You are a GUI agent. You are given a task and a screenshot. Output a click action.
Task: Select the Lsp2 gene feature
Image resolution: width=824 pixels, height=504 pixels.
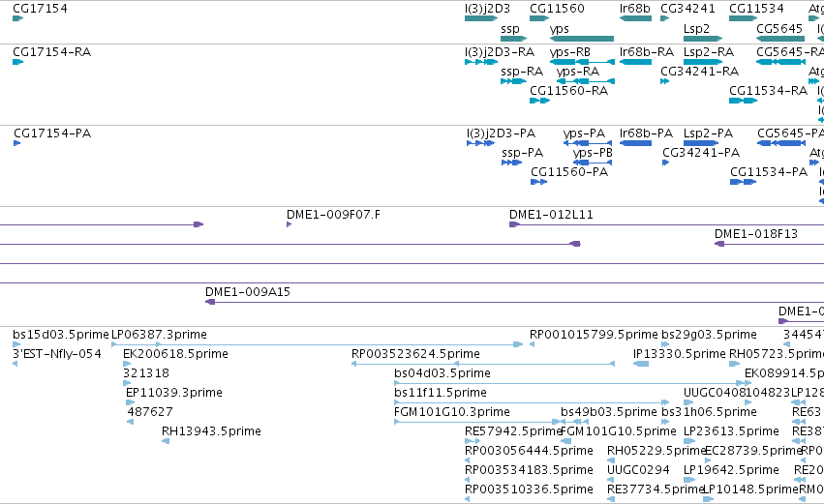[703, 39]
